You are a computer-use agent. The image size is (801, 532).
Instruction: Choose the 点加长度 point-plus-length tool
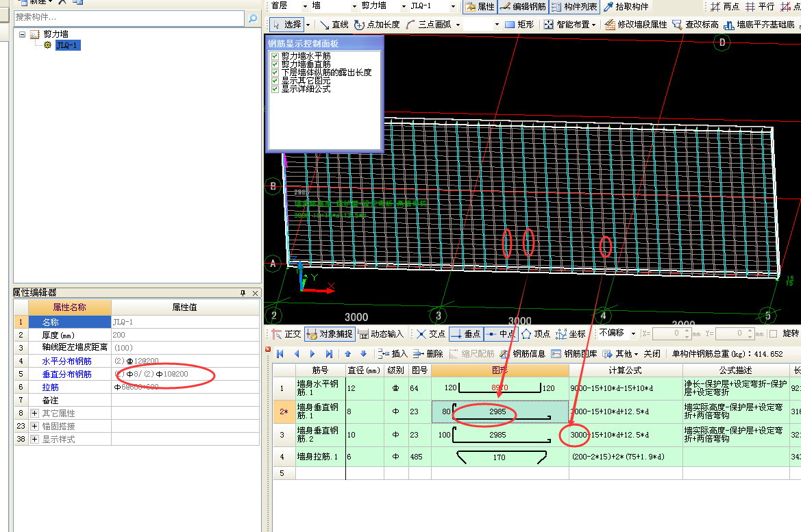[x=377, y=25]
